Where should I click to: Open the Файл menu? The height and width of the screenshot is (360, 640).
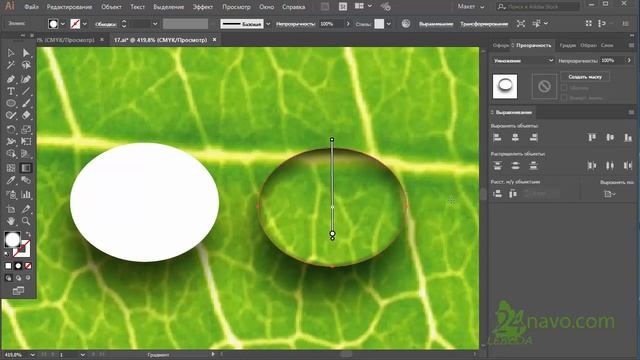coord(31,7)
